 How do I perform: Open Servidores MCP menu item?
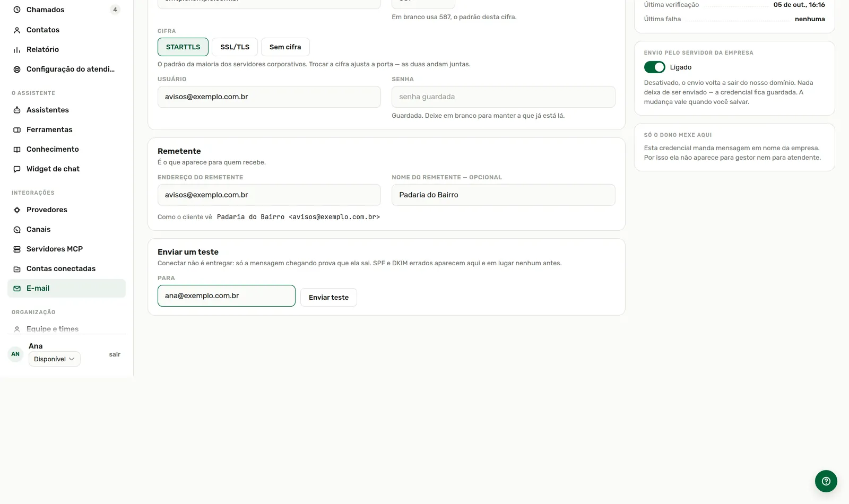pos(66,249)
